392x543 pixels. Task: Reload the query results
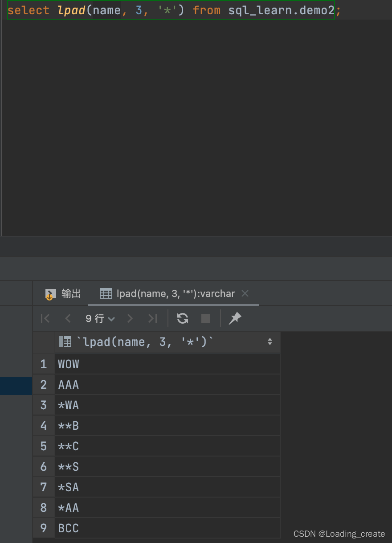point(183,318)
